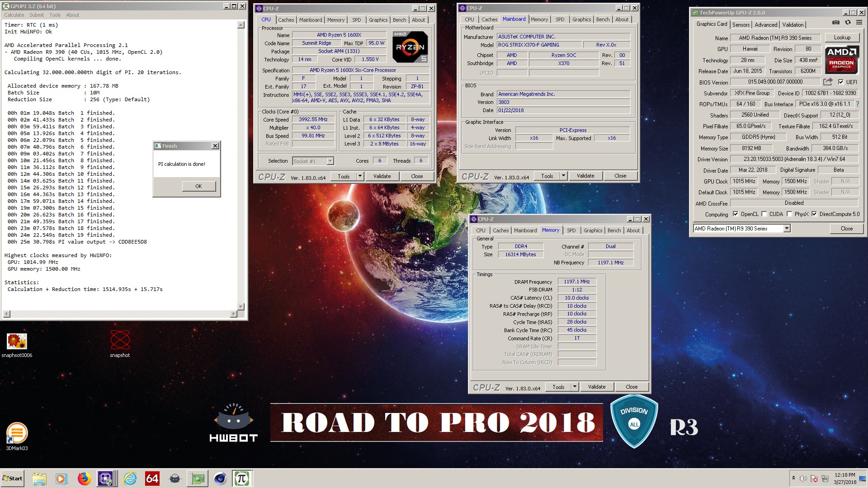Open Firefox from the taskbar
The width and height of the screenshot is (868, 488).
[x=84, y=479]
